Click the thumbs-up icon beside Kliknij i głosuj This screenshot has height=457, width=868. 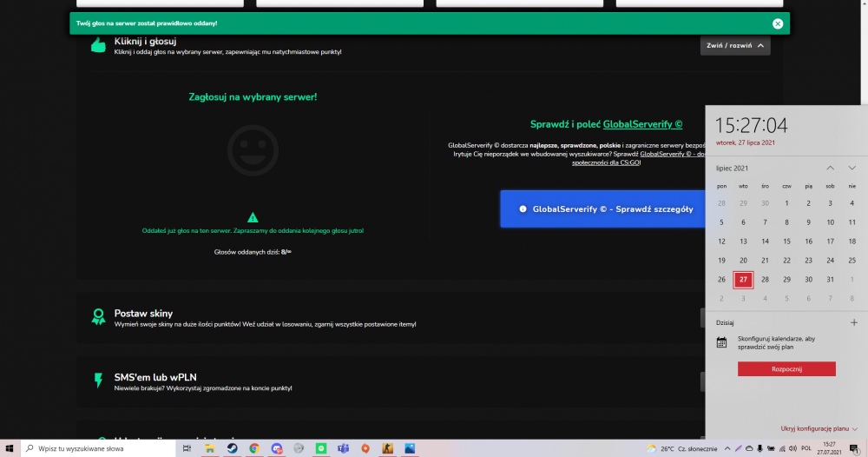(99, 45)
